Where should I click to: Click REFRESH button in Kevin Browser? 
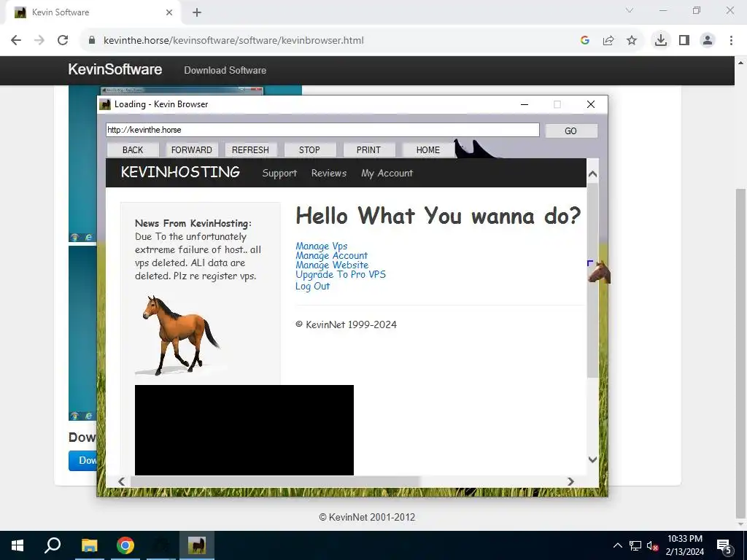point(251,150)
